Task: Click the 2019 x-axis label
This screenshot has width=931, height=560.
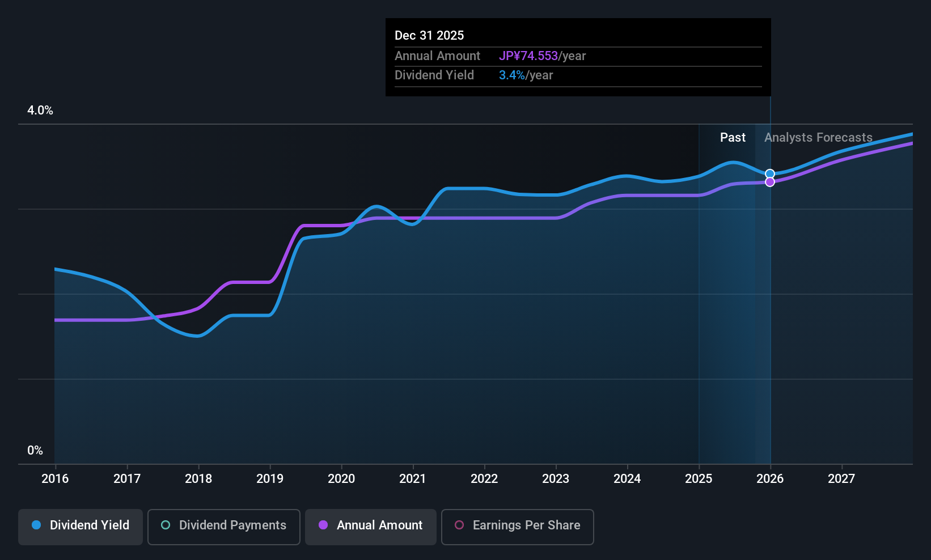Action: click(270, 479)
